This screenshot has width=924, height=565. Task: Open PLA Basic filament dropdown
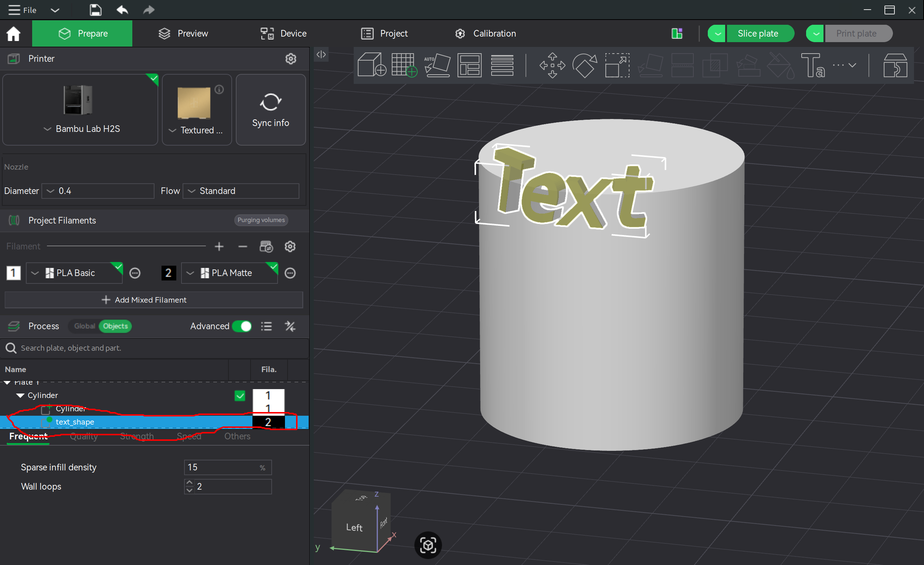[x=74, y=273]
